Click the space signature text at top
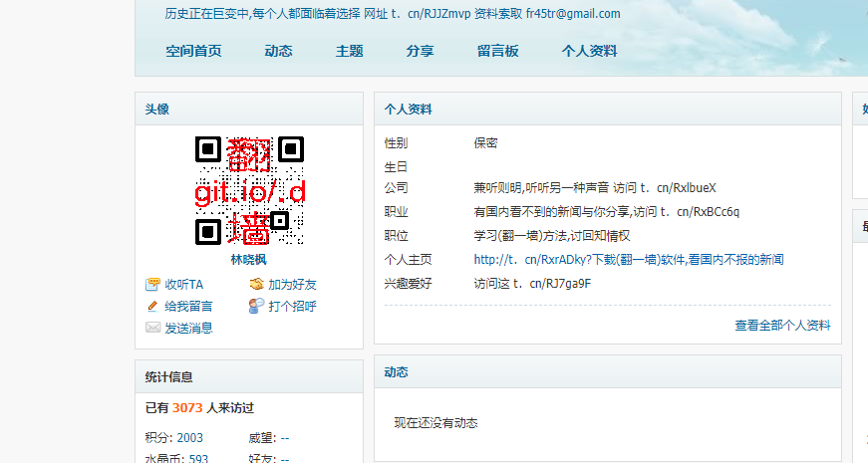The height and width of the screenshot is (463, 868). (393, 14)
